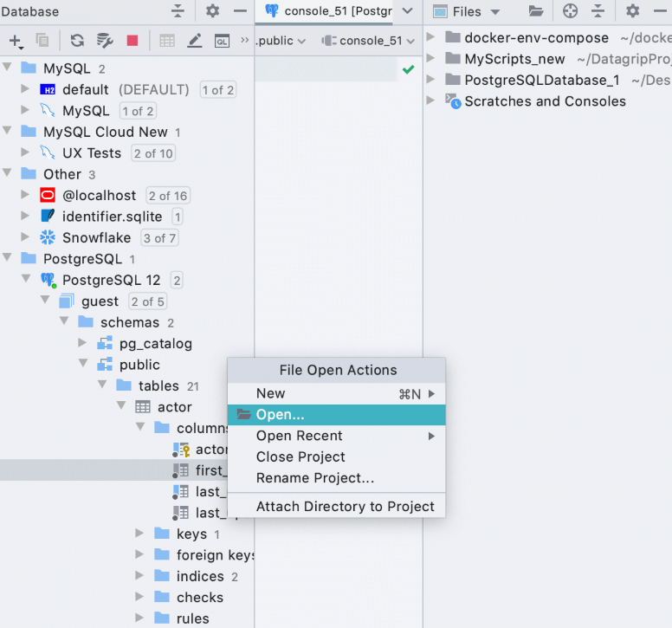Click the Snowflake data source icon
The height and width of the screenshot is (628, 672).
(x=48, y=237)
